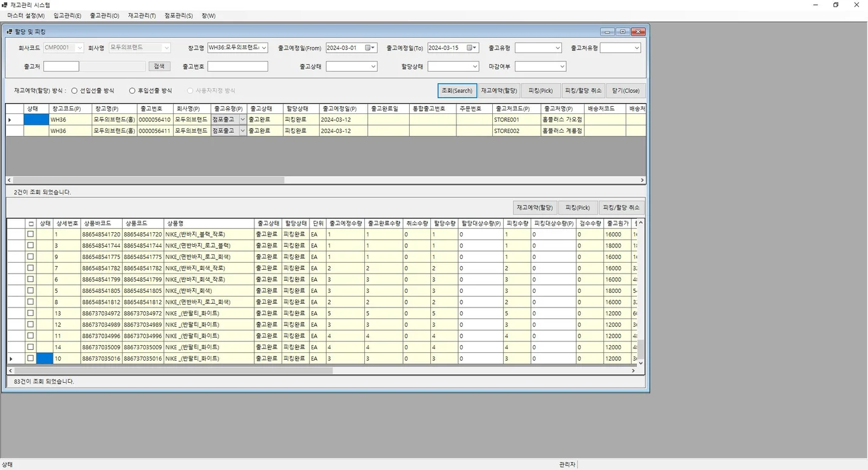Open the 창고명 dropdown WH36:모두의브랜드
The width and height of the screenshot is (868, 470).
click(x=263, y=48)
